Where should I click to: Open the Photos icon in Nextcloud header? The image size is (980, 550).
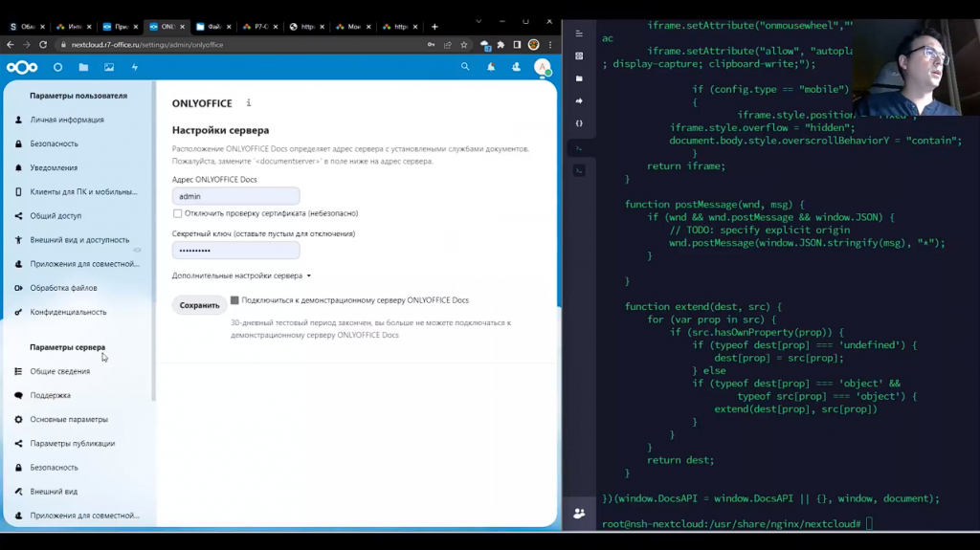(x=109, y=67)
